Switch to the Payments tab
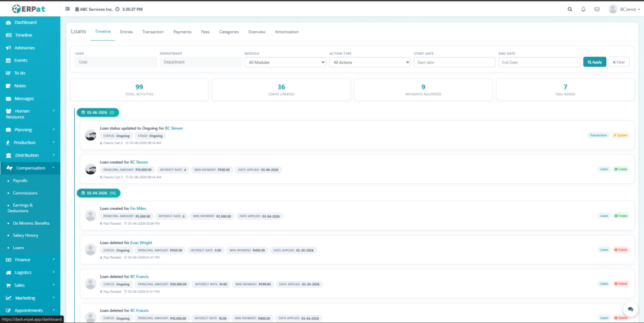This screenshot has height=323, width=644. click(x=182, y=31)
